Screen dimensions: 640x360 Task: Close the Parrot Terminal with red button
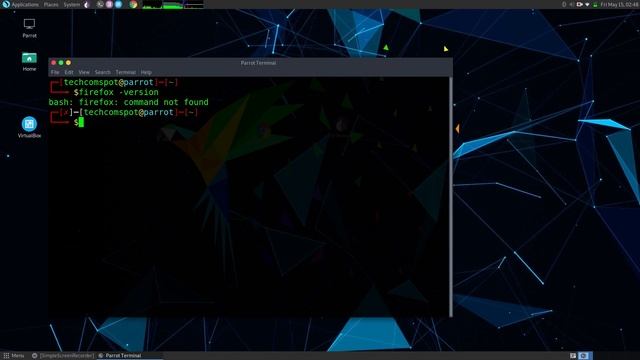click(x=53, y=63)
